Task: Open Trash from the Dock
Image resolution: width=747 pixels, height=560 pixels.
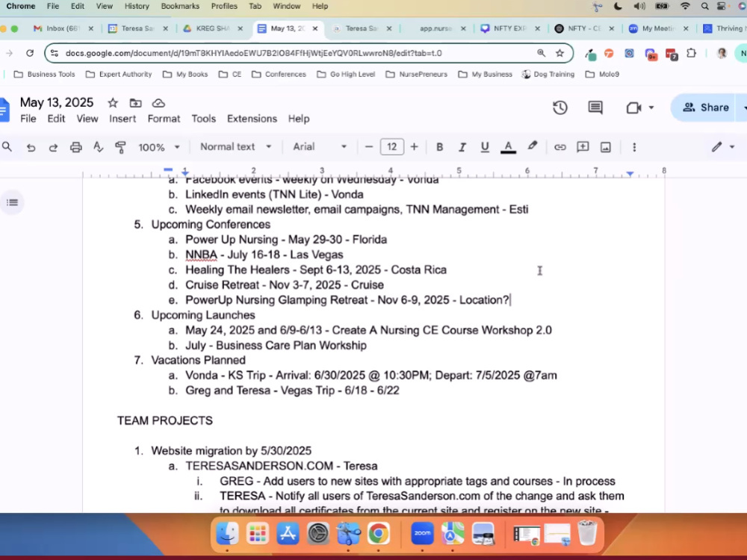Action: [587, 533]
